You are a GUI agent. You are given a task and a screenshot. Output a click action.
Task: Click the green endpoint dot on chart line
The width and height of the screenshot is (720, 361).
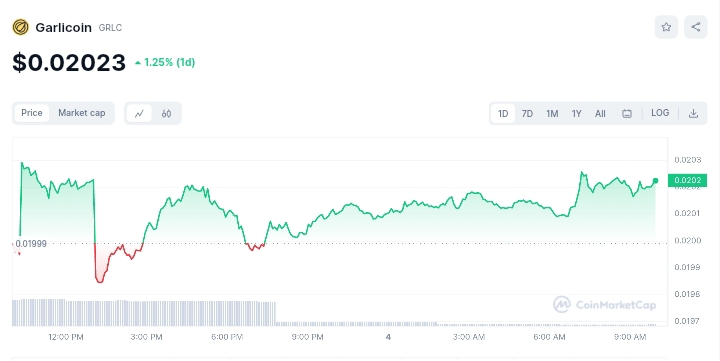click(655, 181)
